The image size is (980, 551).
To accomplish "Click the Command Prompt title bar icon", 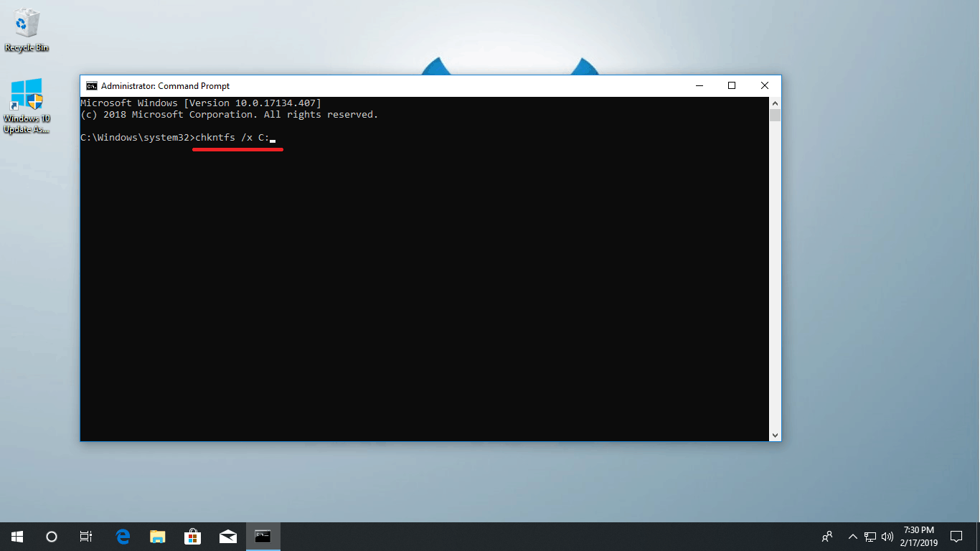I will pos(92,86).
